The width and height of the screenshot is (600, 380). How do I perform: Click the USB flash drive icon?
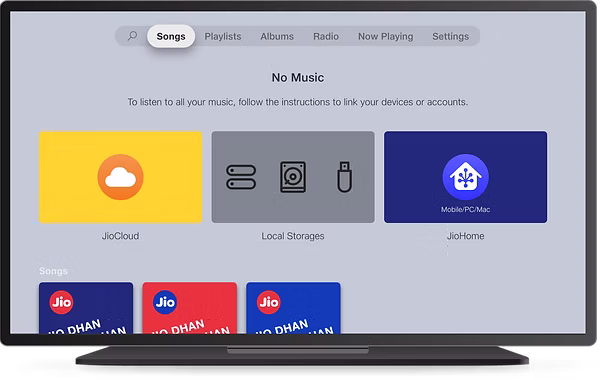pos(344,176)
